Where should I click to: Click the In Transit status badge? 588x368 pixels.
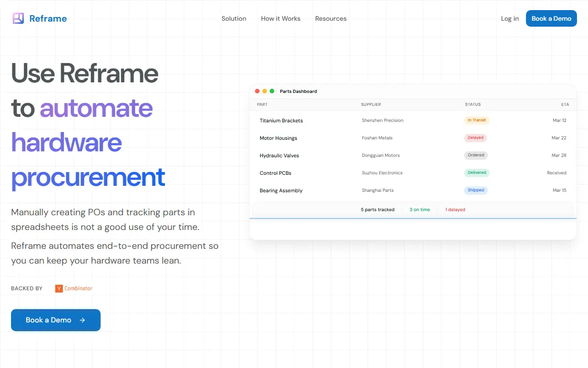pos(477,120)
